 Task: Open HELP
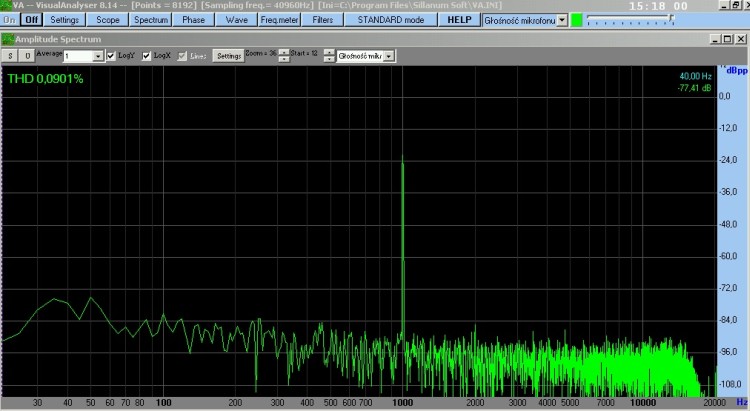459,20
